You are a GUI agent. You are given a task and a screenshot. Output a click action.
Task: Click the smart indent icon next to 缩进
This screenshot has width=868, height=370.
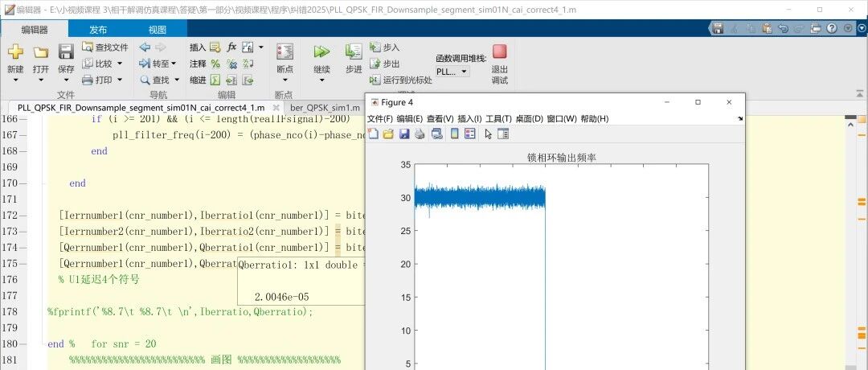215,80
